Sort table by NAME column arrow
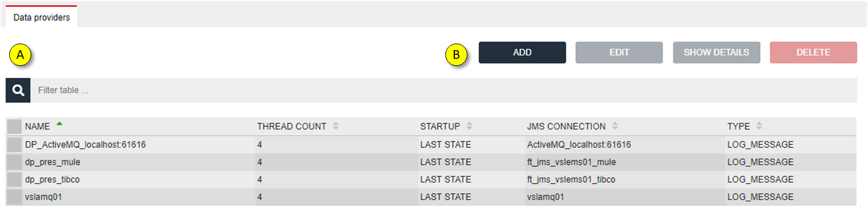 [x=60, y=124]
